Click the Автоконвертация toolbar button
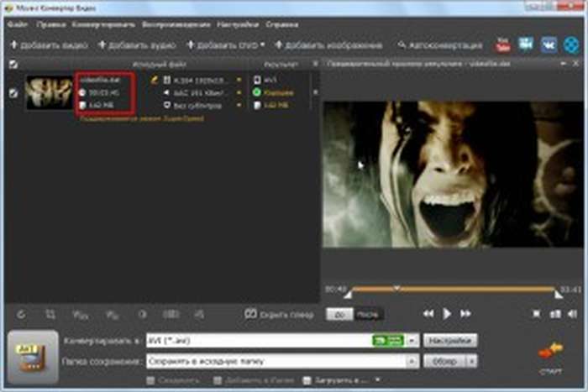The height and width of the screenshot is (392, 588). pyautogui.click(x=440, y=45)
